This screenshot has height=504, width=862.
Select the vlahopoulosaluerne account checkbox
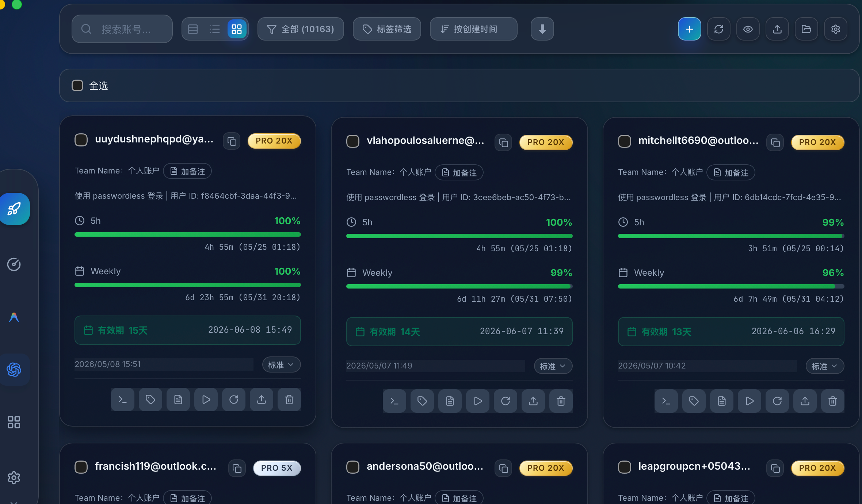click(353, 141)
